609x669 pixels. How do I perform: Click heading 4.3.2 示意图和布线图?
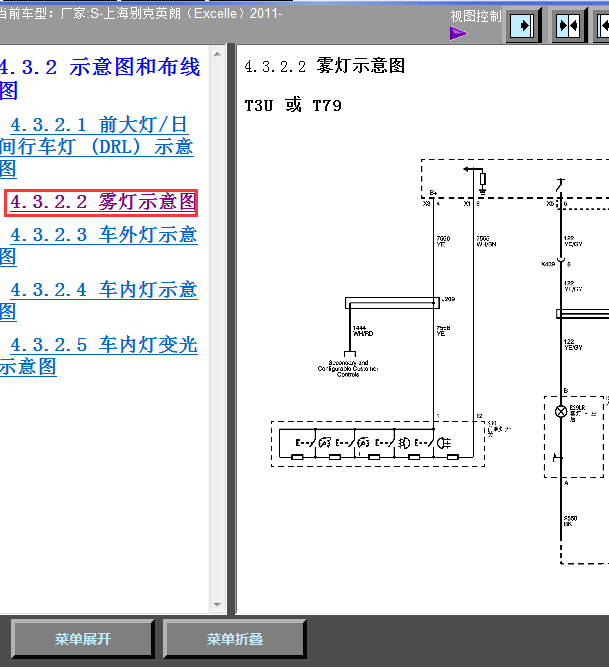click(x=99, y=79)
